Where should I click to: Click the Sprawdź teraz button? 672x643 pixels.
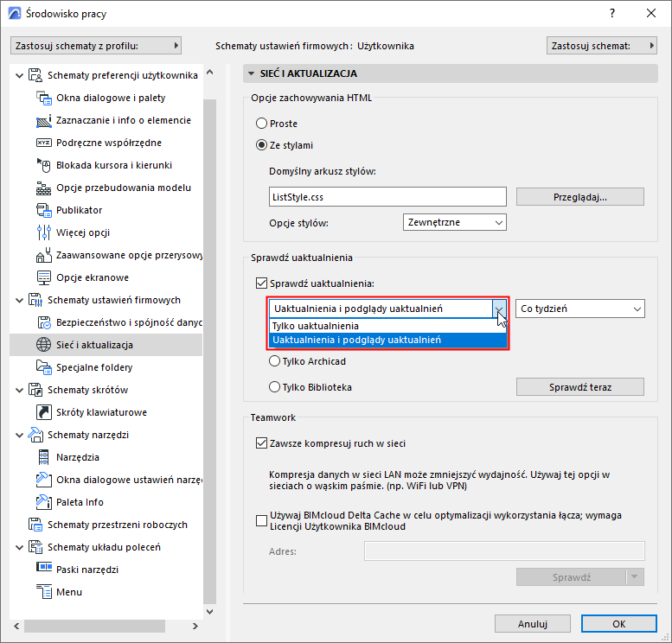[579, 387]
